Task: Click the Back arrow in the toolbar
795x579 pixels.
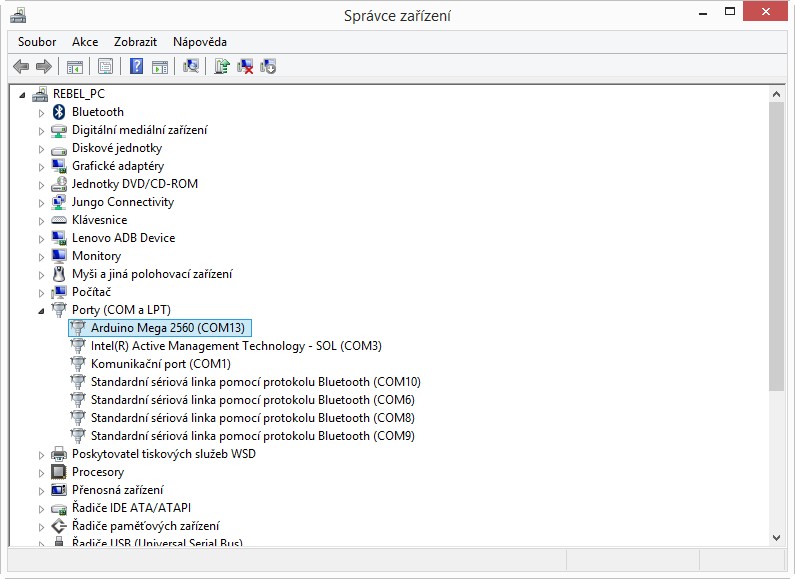Action: tap(21, 67)
